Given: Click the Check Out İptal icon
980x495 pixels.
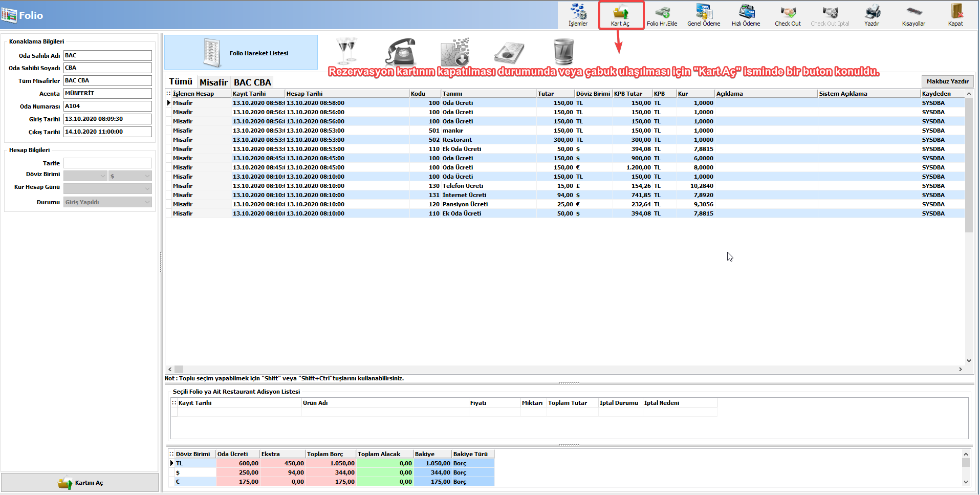Looking at the screenshot, I should click(830, 15).
